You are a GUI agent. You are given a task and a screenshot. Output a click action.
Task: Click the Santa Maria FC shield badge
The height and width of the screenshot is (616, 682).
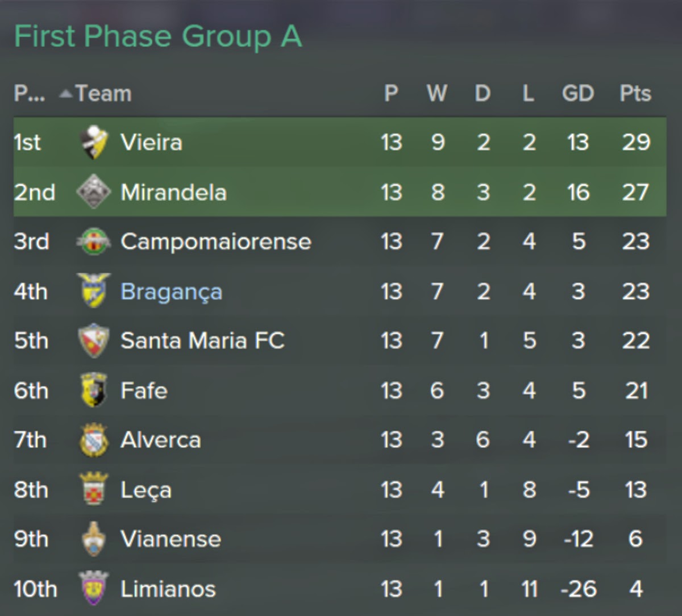point(94,341)
